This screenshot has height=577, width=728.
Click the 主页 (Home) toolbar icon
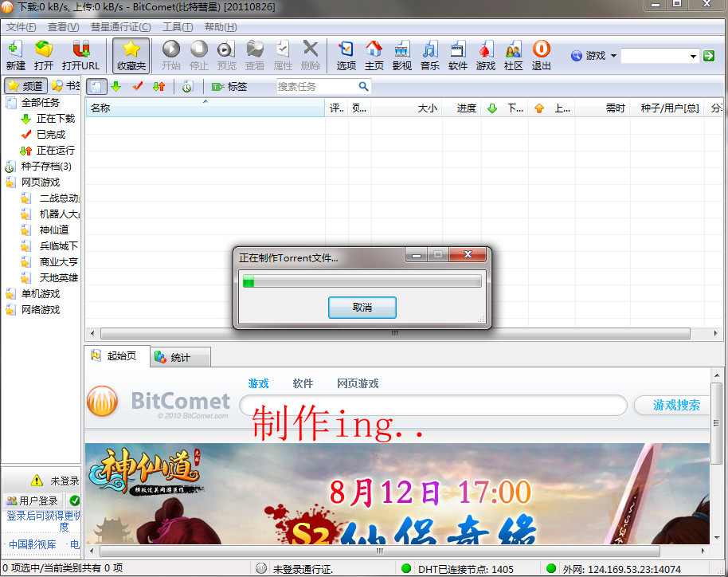(x=374, y=55)
